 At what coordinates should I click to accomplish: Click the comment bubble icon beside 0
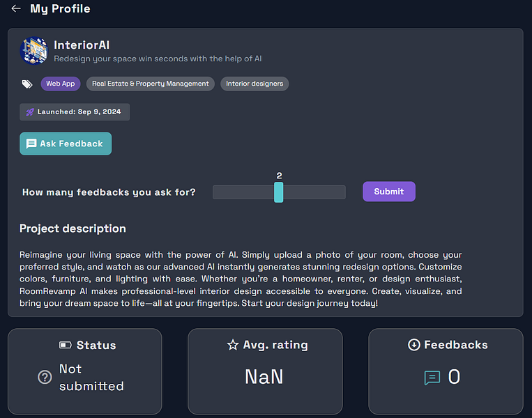[432, 378]
